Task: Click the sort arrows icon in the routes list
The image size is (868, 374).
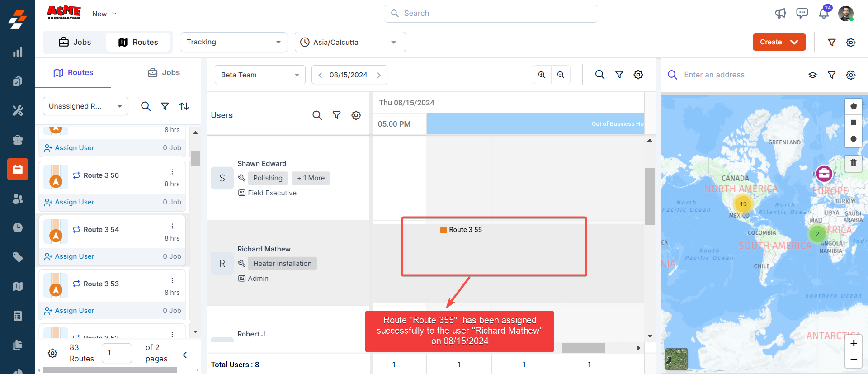Action: click(x=184, y=106)
